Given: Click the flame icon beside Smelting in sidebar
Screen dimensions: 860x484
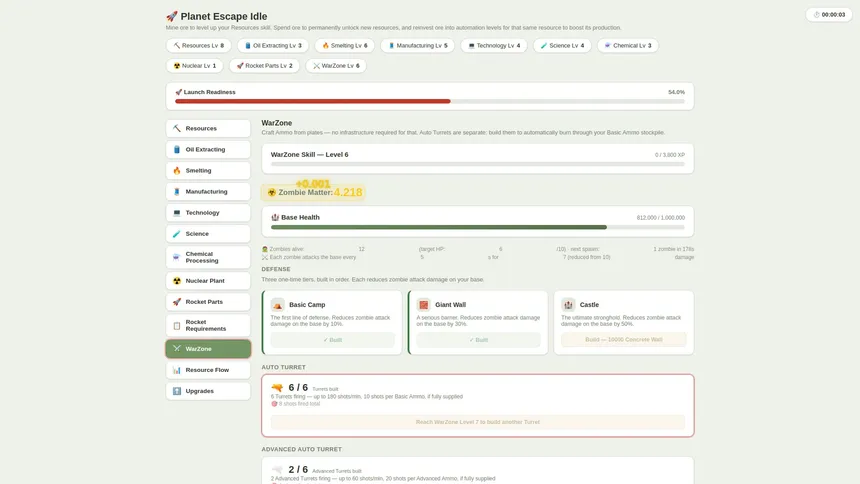Looking at the screenshot, I should tap(177, 171).
